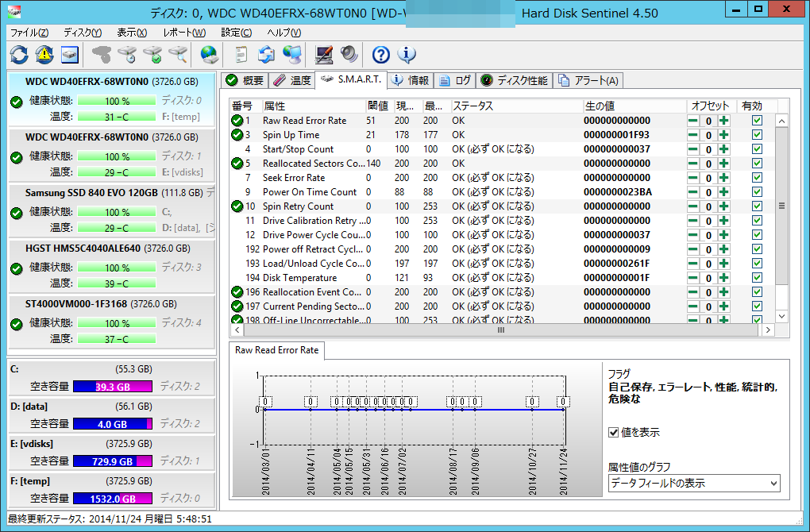The width and height of the screenshot is (810, 532).
Task: Uncheck the enabled box for Power On Time Count
Action: [x=757, y=192]
